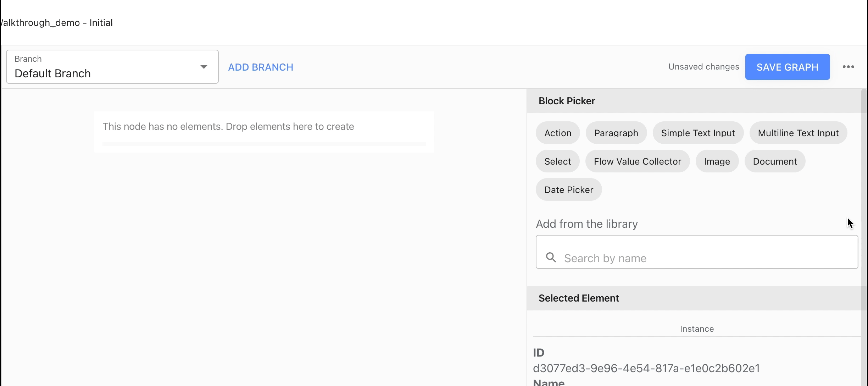Select the Document block chip
The image size is (868, 386).
point(775,161)
